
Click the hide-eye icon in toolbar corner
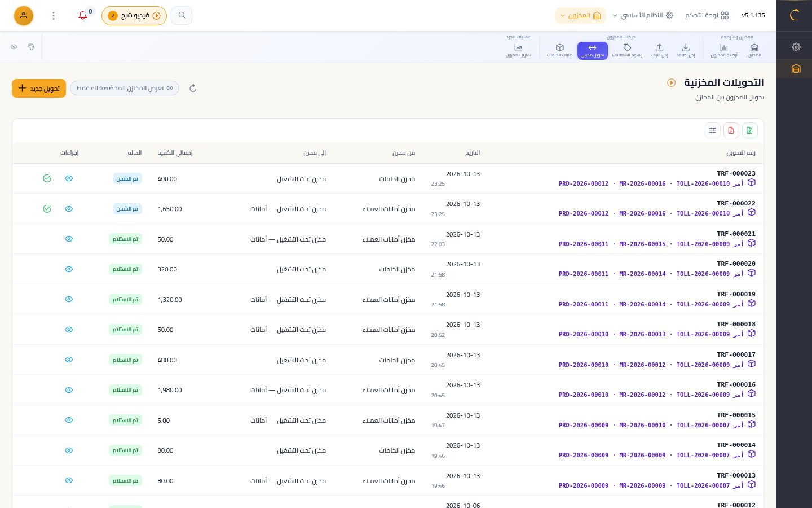pos(14,47)
